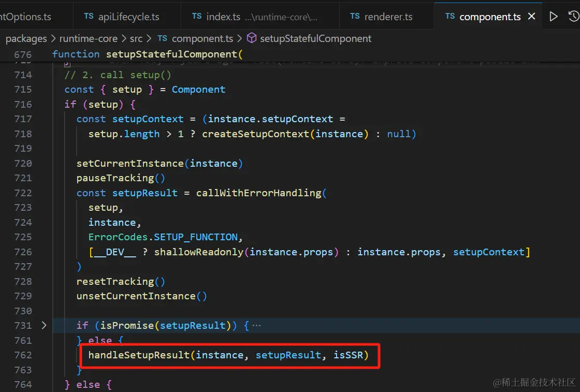Click the setupStatefulComponent breadcrumb symbol
Image resolution: width=580 pixels, height=392 pixels.
point(315,38)
